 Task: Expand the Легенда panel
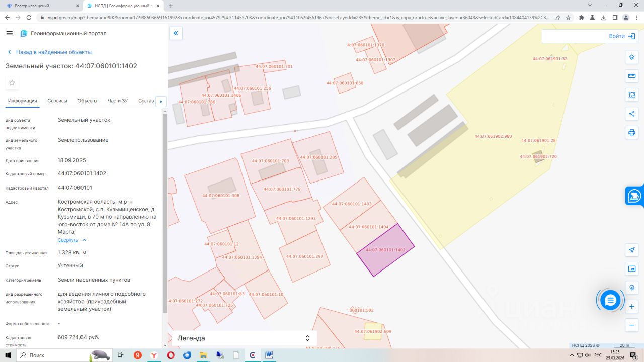click(x=244, y=338)
